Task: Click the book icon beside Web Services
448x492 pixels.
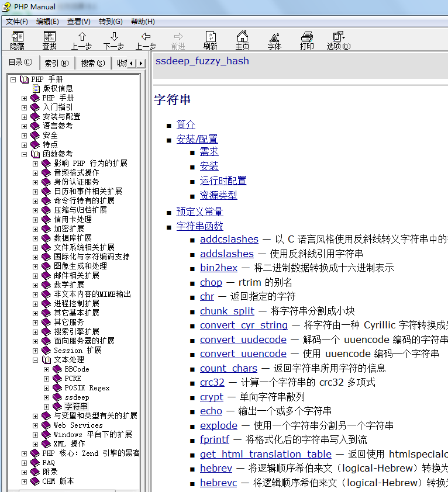Action: pyautogui.click(x=46, y=425)
